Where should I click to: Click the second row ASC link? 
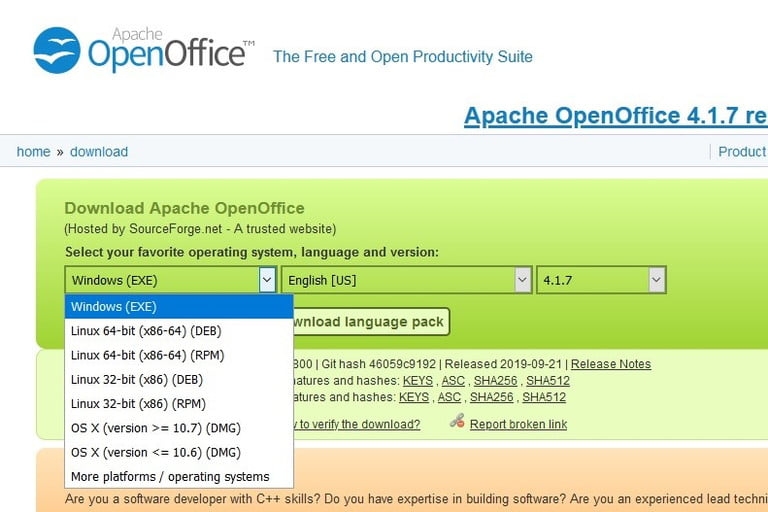(449, 397)
